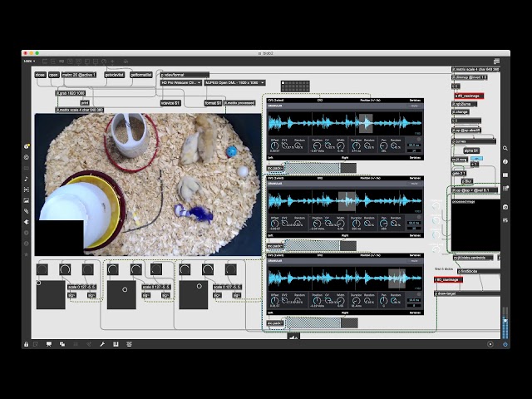
Task: Open the search icon in right sidebar
Action: (x=505, y=148)
